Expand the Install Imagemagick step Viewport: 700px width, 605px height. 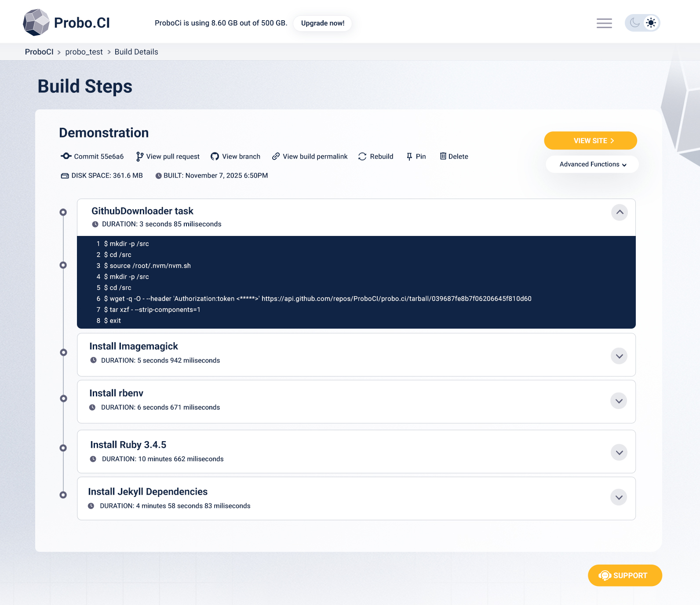(619, 356)
